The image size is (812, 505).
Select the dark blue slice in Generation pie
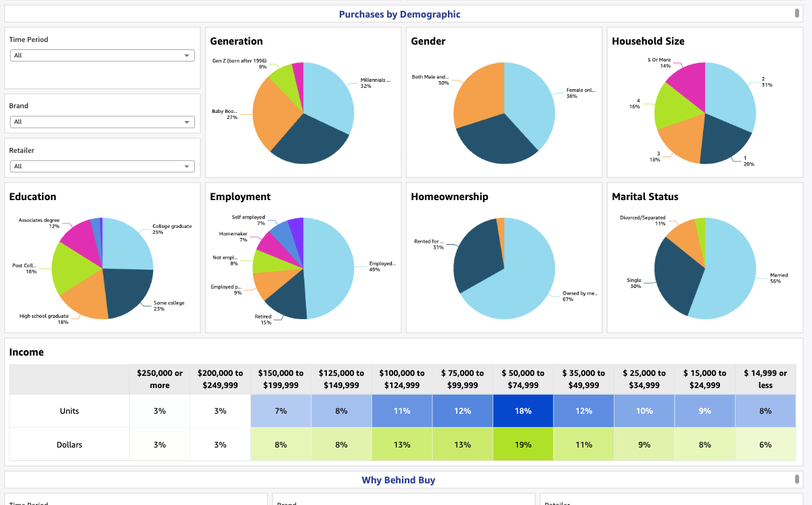pyautogui.click(x=308, y=141)
